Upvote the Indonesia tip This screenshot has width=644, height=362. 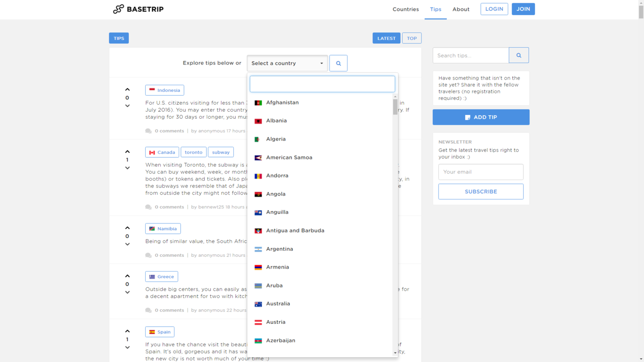(127, 90)
